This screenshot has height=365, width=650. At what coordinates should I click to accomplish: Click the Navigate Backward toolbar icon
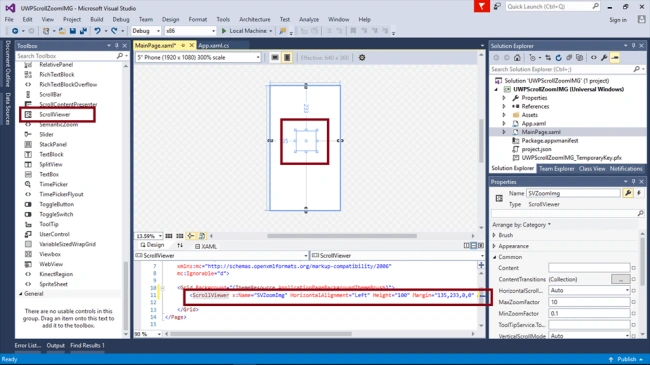15,31
